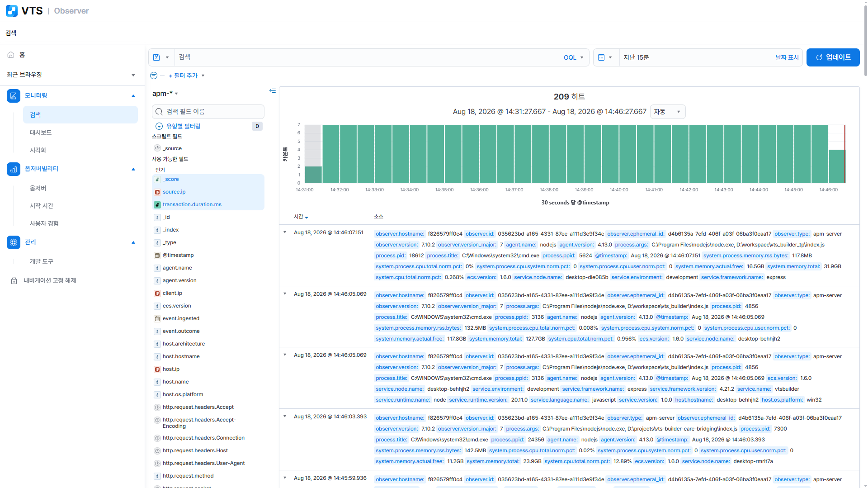
Task: Click the VTS logo icon
Action: pos(12,11)
